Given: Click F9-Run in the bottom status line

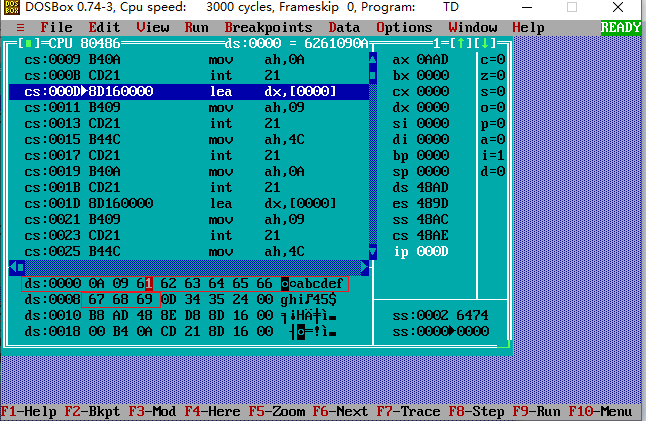Looking at the screenshot, I should [x=536, y=411].
